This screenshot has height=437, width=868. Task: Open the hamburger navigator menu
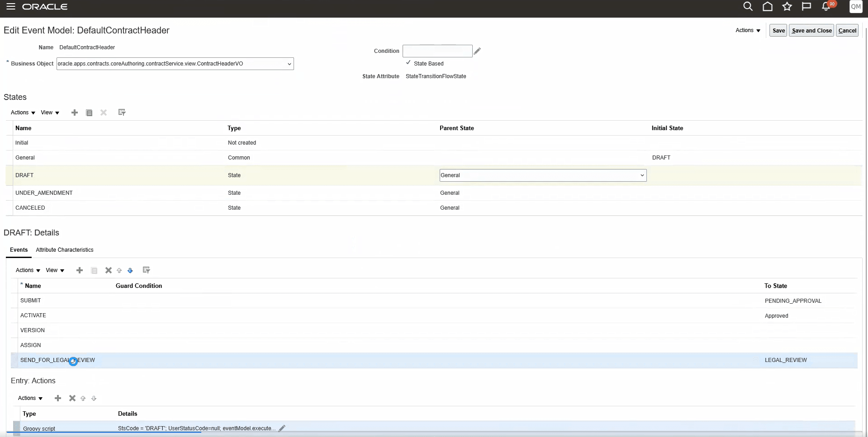coord(11,7)
